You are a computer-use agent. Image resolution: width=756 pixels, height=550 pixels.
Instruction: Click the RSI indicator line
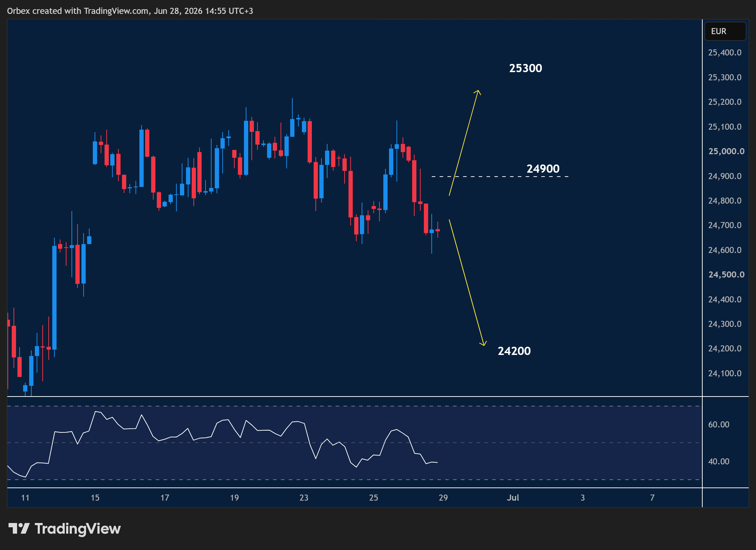tap(223, 444)
